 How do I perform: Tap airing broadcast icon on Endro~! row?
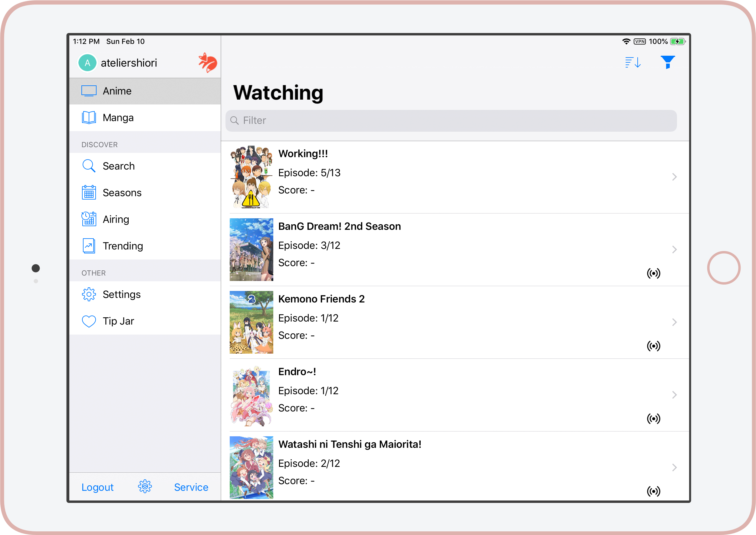click(654, 418)
